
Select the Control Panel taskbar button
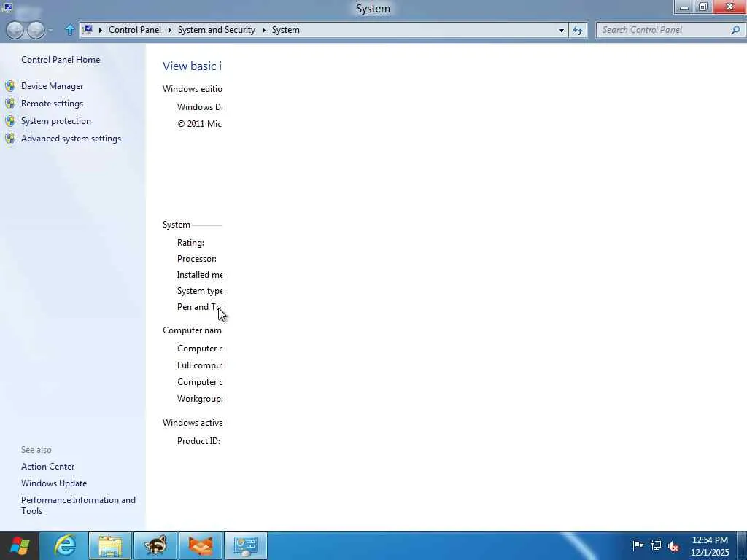coord(246,545)
